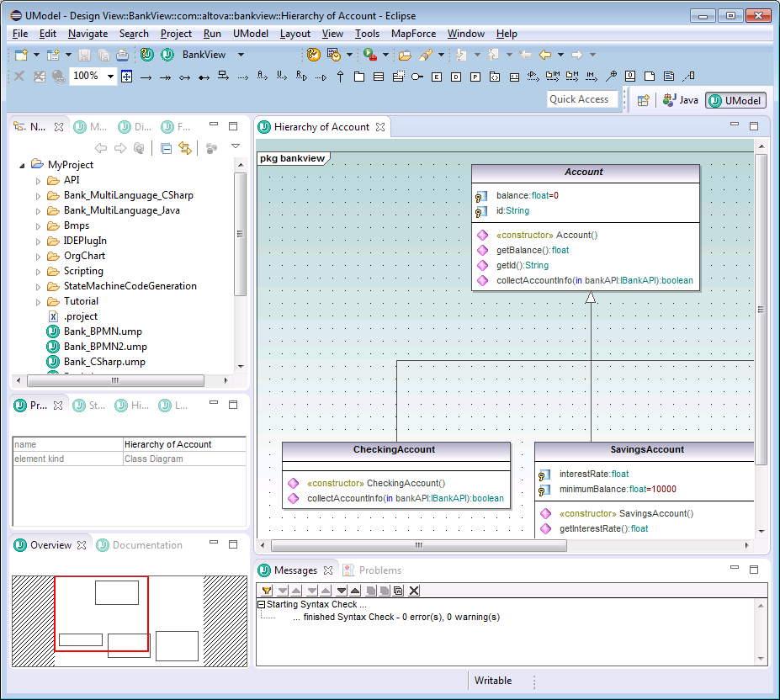The width and height of the screenshot is (780, 700).
Task: Click the Fit to Window icon beside zoom box
Action: (x=127, y=77)
